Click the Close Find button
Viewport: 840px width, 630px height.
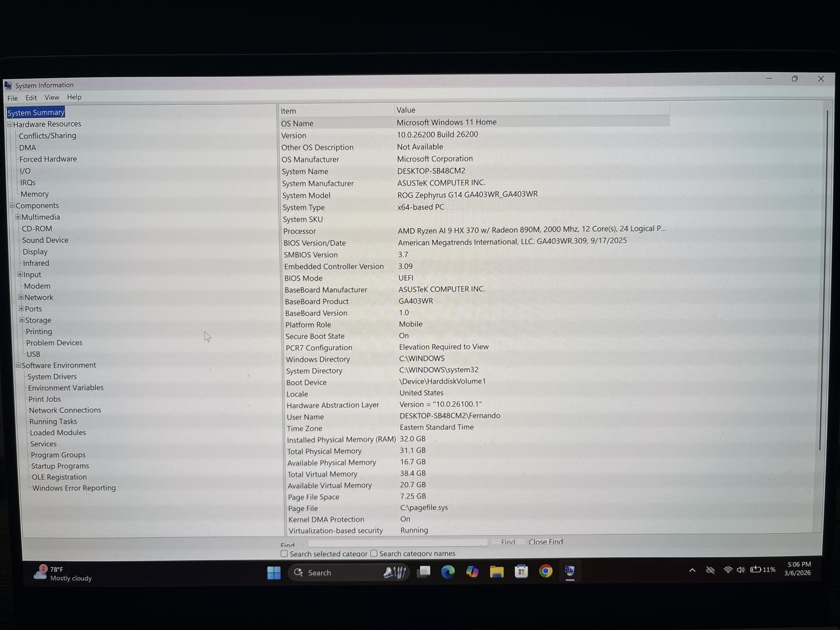pos(545,541)
